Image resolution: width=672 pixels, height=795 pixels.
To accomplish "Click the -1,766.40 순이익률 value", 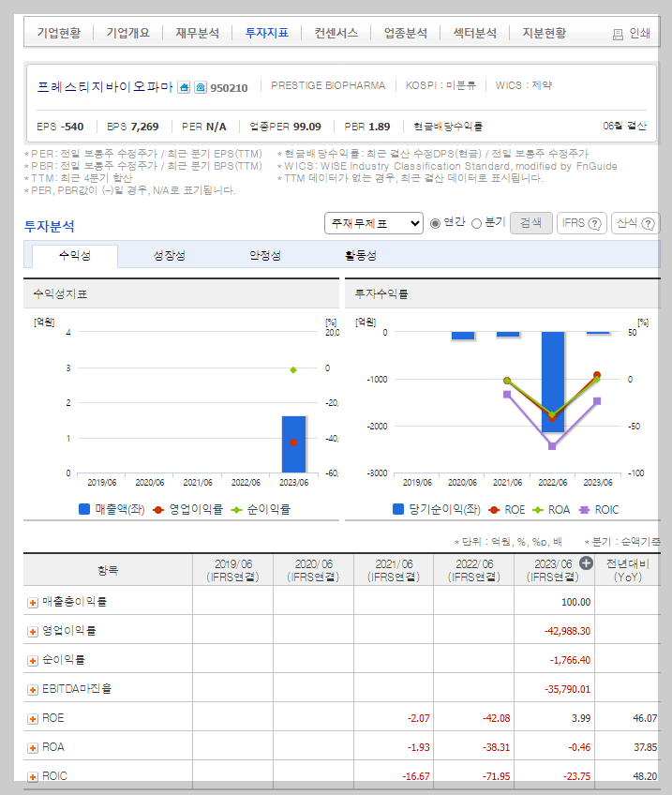I will (570, 660).
